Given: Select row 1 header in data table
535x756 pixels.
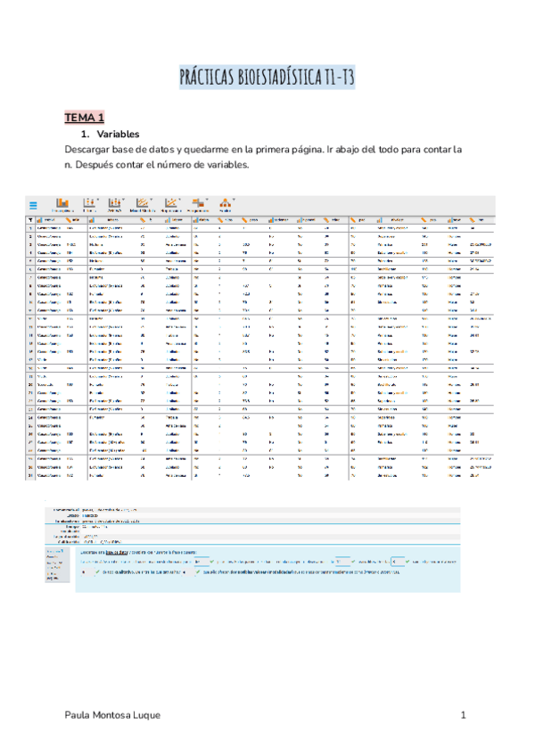Looking at the screenshot, I should pos(31,228).
